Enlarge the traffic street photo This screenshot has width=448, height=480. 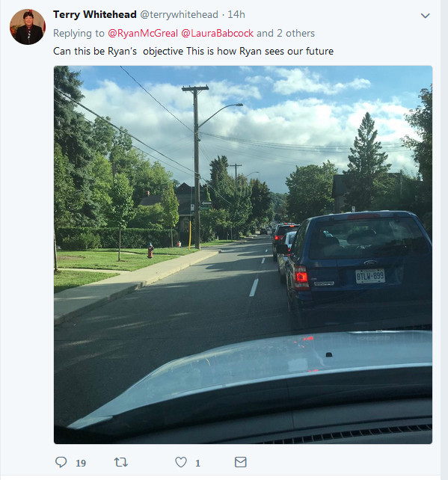243,255
